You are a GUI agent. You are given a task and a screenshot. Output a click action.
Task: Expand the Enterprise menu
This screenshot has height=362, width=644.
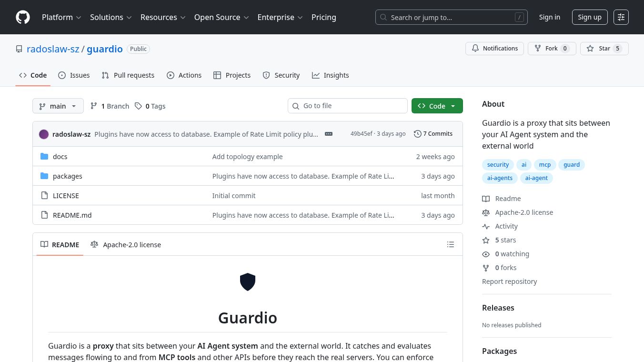[280, 17]
